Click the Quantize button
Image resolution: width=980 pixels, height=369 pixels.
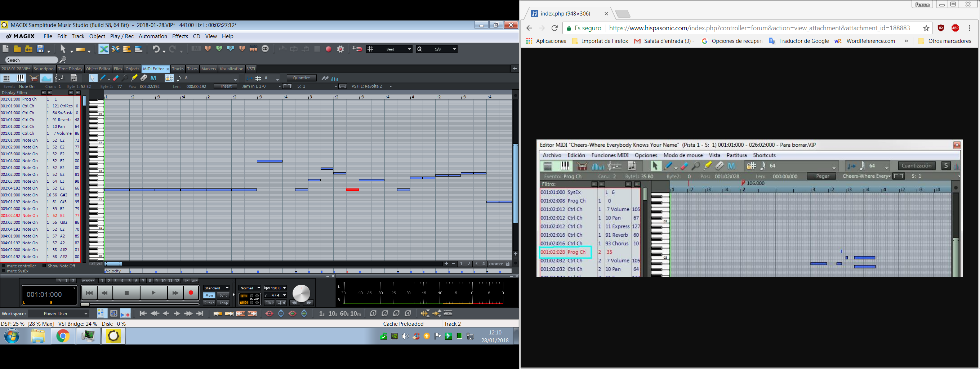tap(301, 78)
